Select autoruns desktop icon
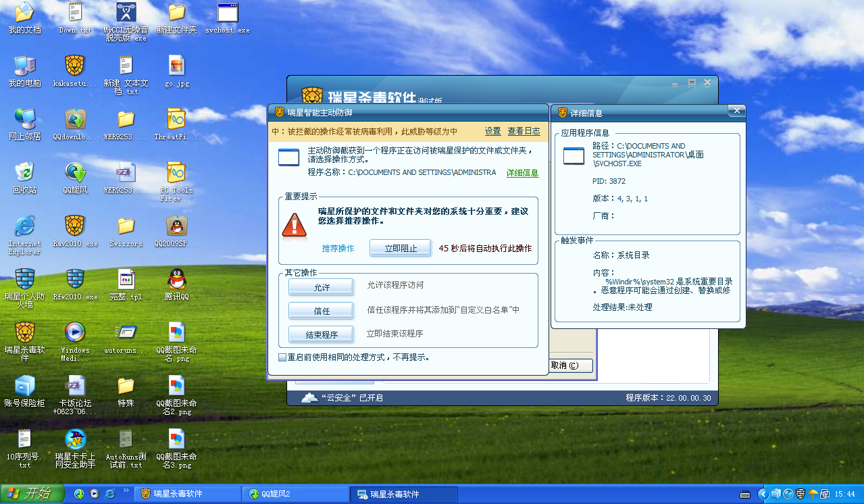The width and height of the screenshot is (864, 504). tap(126, 338)
